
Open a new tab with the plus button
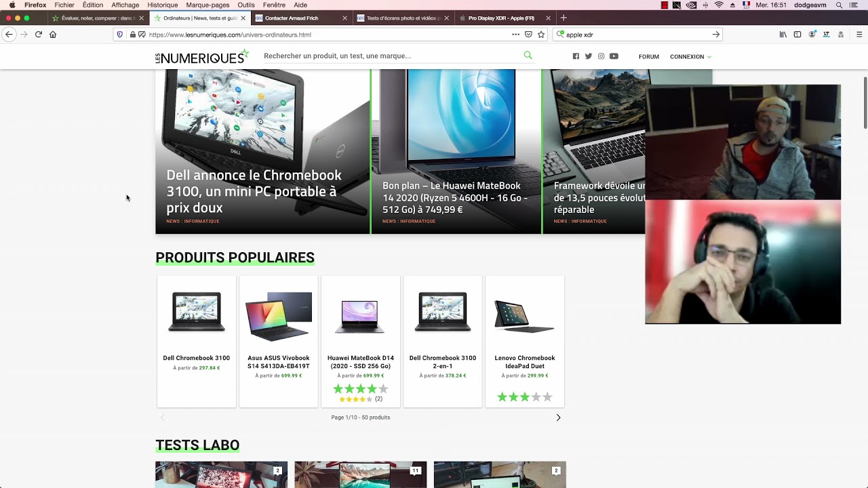pyautogui.click(x=564, y=18)
